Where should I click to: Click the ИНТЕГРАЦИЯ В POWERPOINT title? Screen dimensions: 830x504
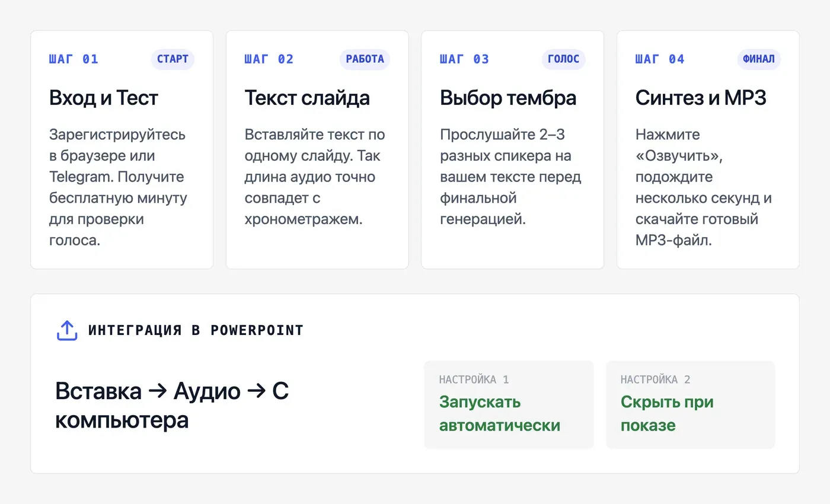(x=196, y=331)
